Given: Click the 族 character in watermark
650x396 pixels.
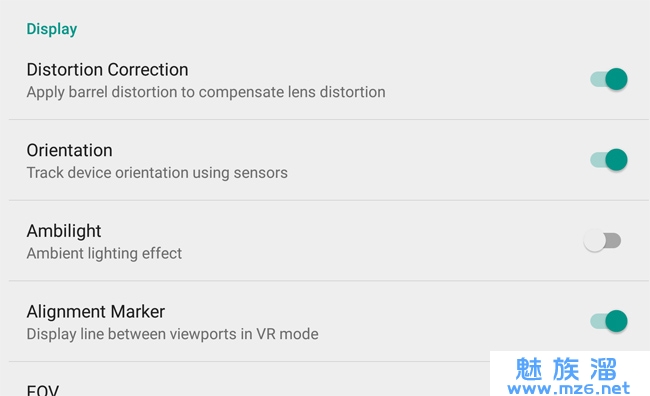Looking at the screenshot, I should pos(566,369).
